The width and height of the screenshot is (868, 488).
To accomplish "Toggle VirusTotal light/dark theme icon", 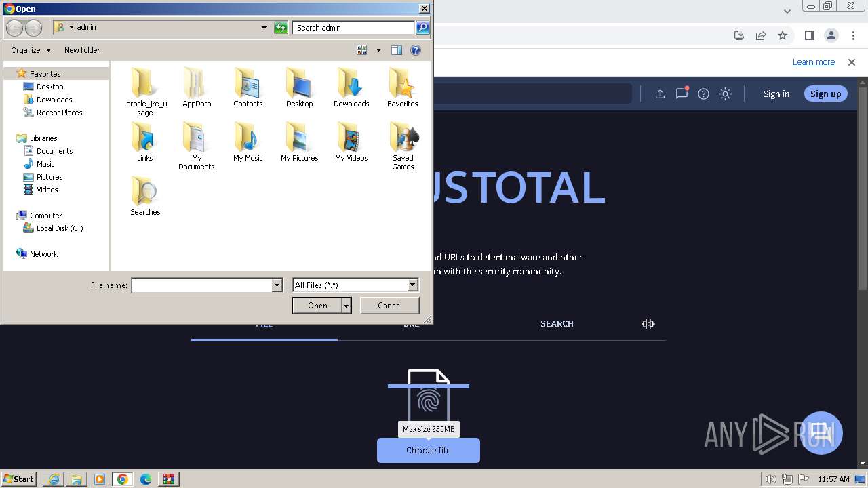I will 725,94.
